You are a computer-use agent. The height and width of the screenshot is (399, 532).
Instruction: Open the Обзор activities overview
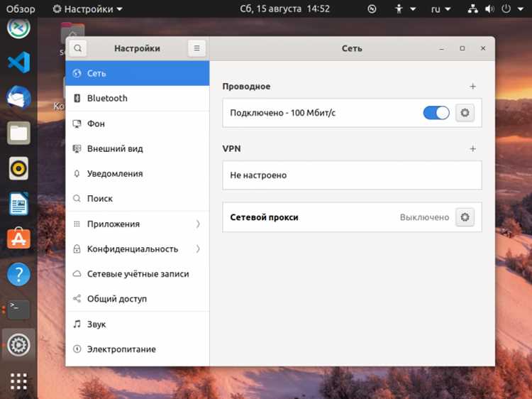point(21,9)
